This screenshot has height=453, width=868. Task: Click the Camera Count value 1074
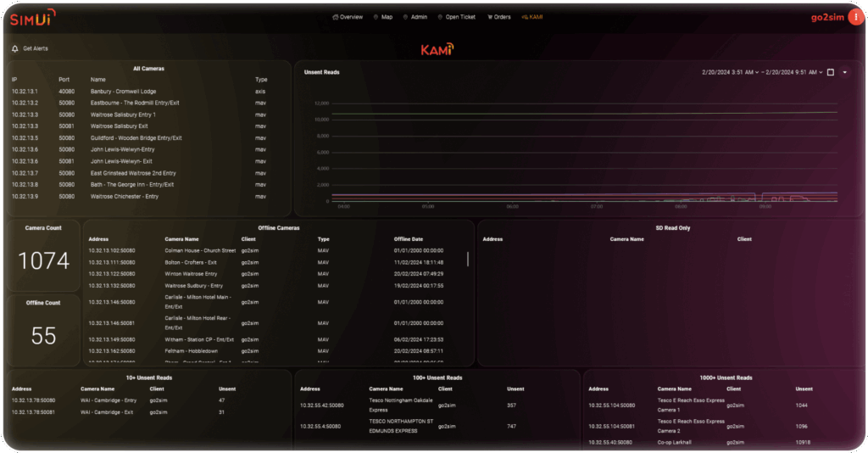(x=44, y=260)
